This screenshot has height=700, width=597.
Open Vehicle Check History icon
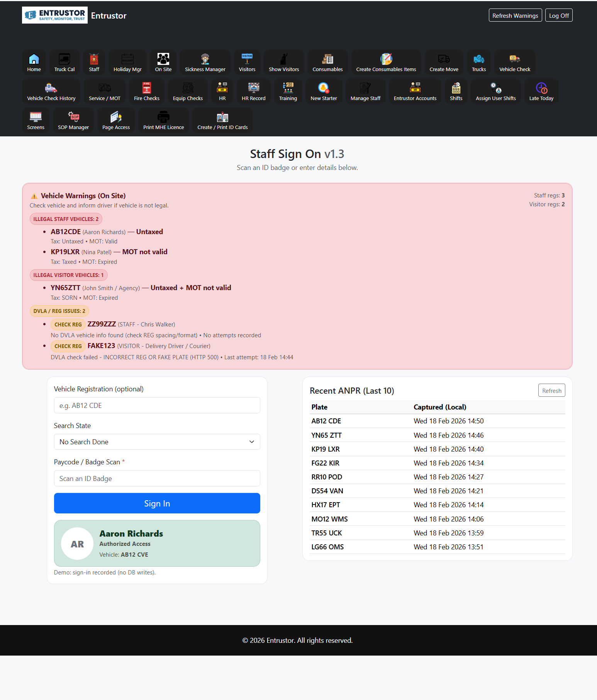point(51,91)
